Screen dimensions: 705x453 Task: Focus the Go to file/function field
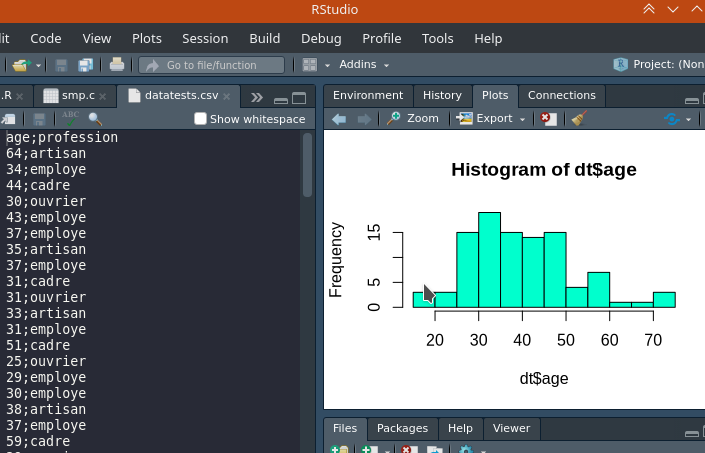pyautogui.click(x=212, y=65)
